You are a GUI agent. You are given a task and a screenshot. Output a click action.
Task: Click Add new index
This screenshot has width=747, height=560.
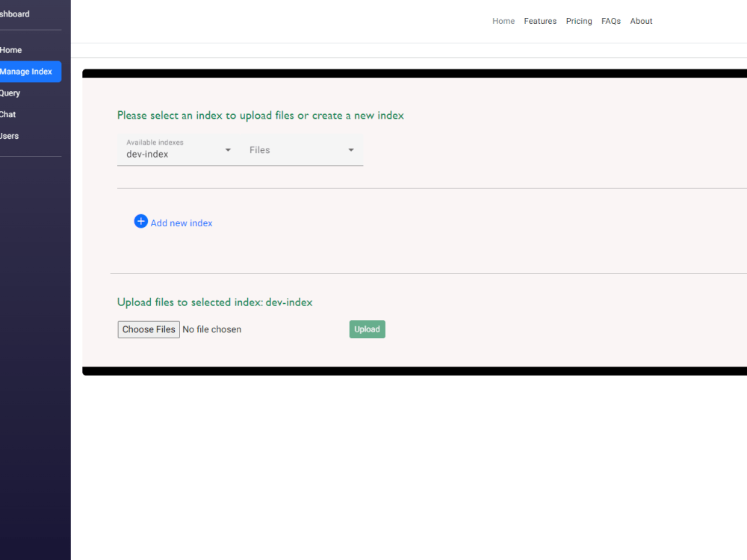pyautogui.click(x=181, y=223)
